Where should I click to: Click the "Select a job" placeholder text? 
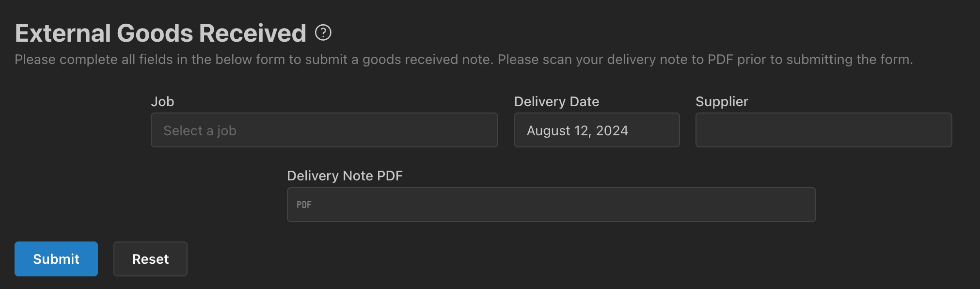click(x=200, y=130)
